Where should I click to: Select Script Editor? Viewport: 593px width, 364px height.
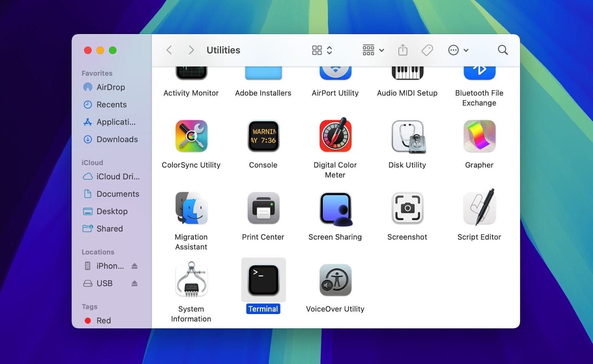pos(479,208)
